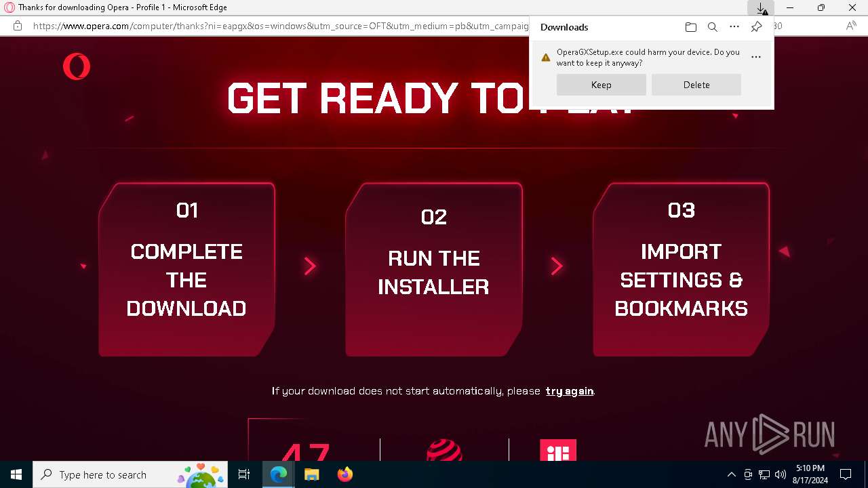Open Task View on the taskbar

point(245,474)
